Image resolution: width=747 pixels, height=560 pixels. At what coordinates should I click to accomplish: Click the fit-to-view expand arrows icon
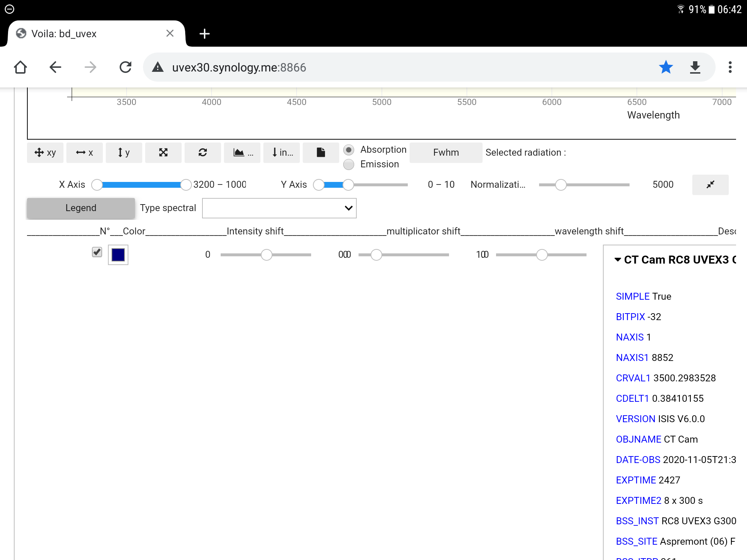163,152
